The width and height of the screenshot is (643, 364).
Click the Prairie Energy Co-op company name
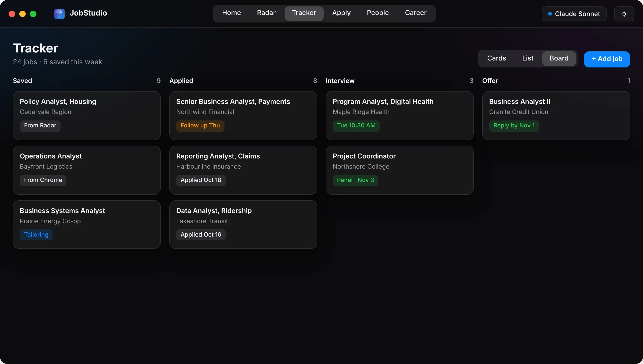(50, 221)
